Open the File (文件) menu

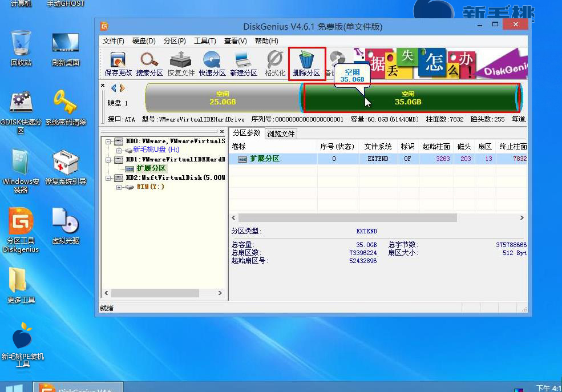point(114,41)
